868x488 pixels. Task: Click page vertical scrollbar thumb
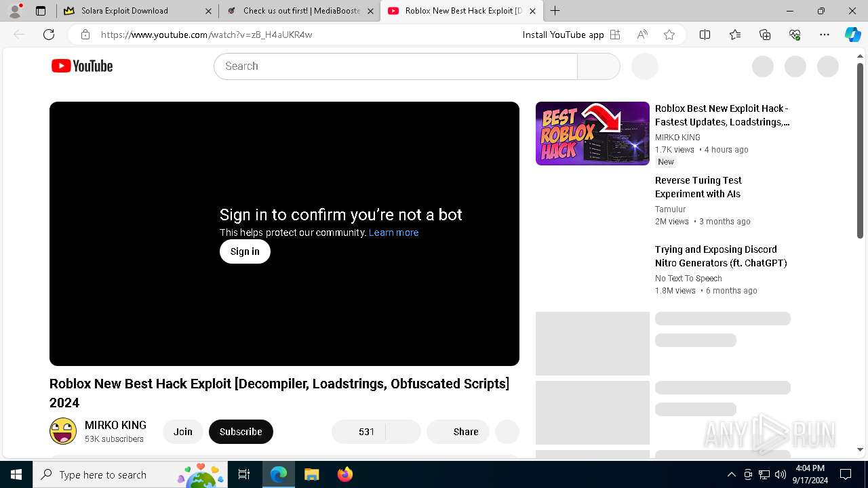pyautogui.click(x=860, y=150)
